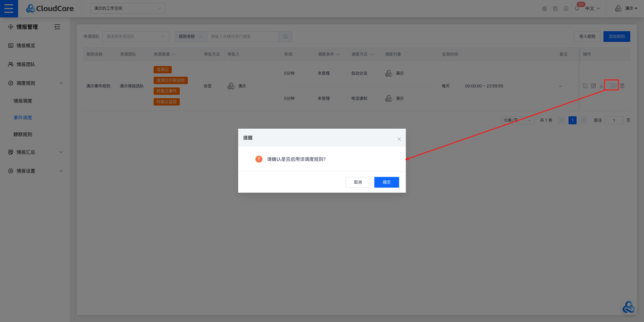Toggle the rule enable switch
The width and height of the screenshot is (644, 322).
[x=611, y=86]
